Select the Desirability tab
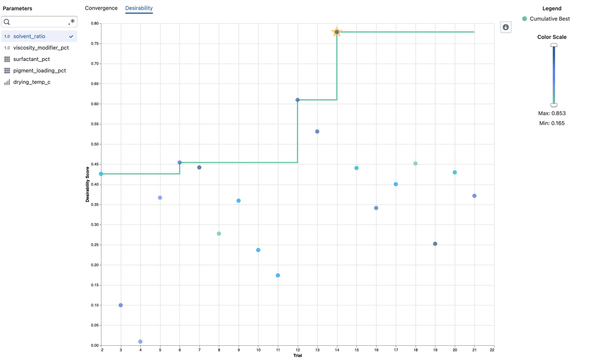Viewport: 589px width, 364px height. click(x=139, y=8)
